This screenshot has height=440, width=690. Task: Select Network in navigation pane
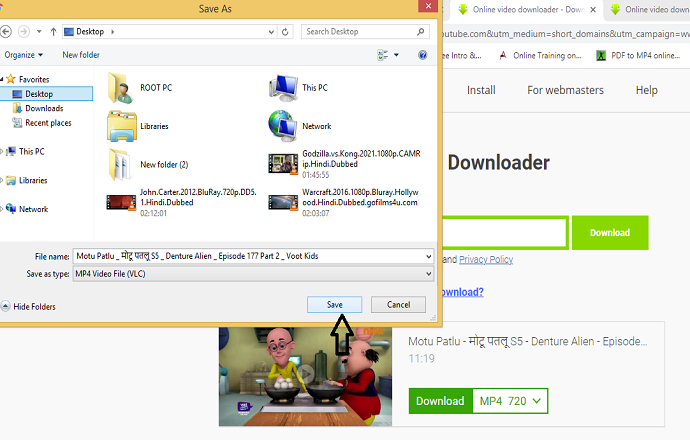33,209
